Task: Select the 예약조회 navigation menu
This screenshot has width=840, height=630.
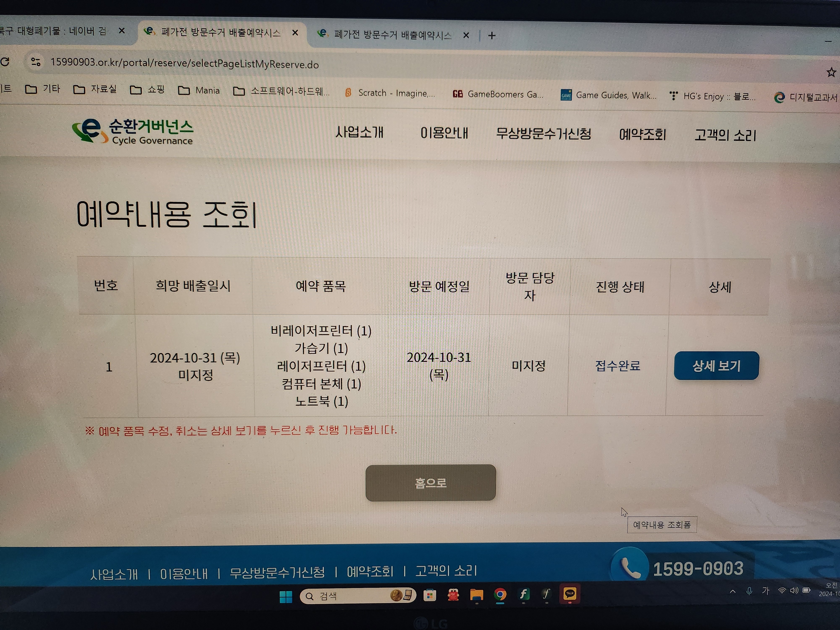Action: [642, 134]
